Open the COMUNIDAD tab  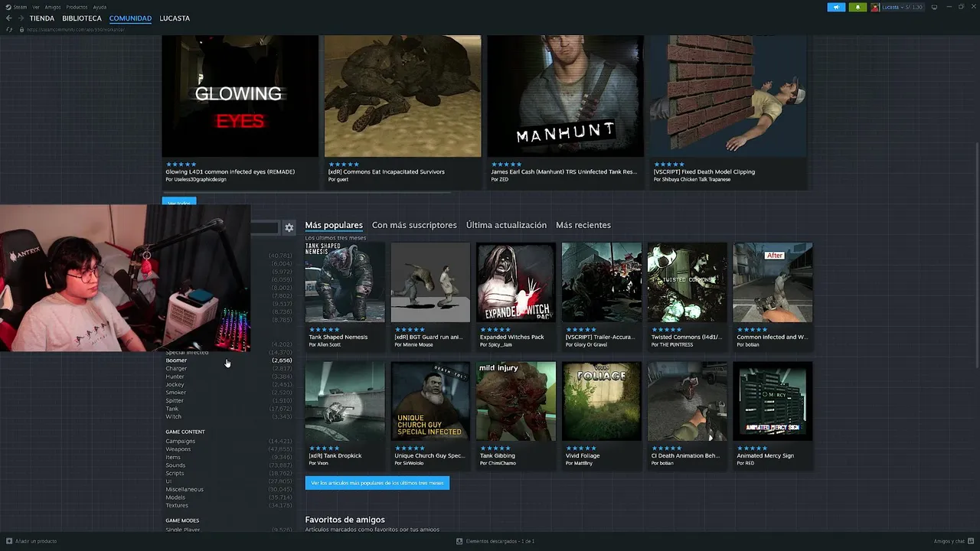click(x=130, y=18)
